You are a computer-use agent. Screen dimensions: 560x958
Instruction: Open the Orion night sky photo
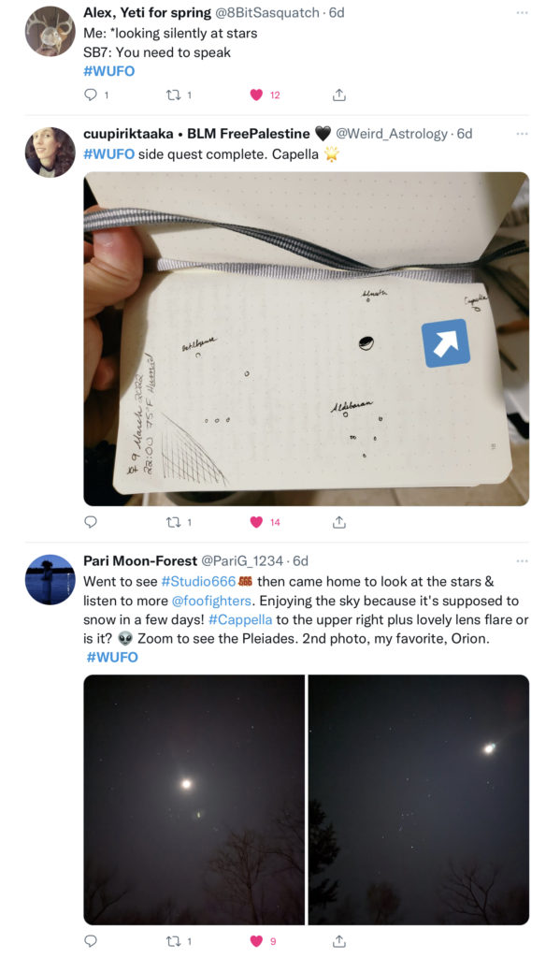(x=418, y=799)
